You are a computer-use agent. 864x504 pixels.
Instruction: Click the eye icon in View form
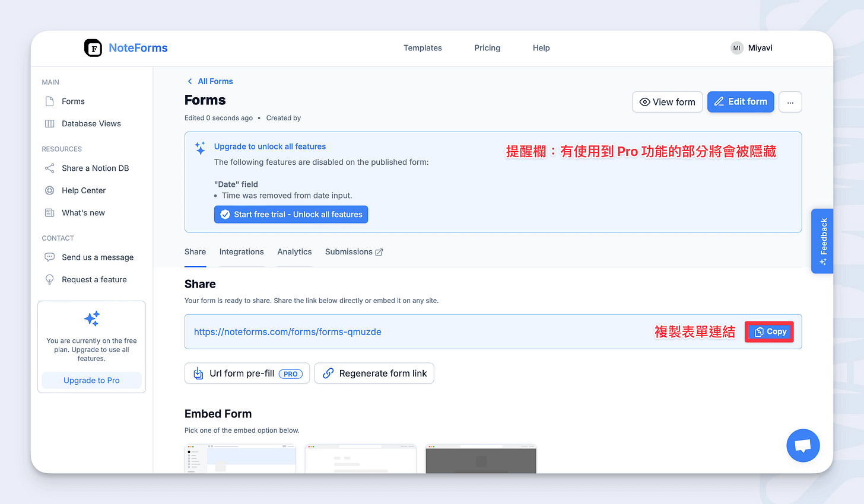tap(644, 102)
